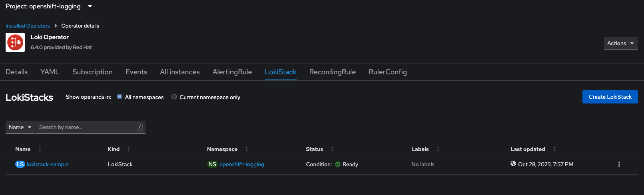Sort table by Labels column

point(420,149)
